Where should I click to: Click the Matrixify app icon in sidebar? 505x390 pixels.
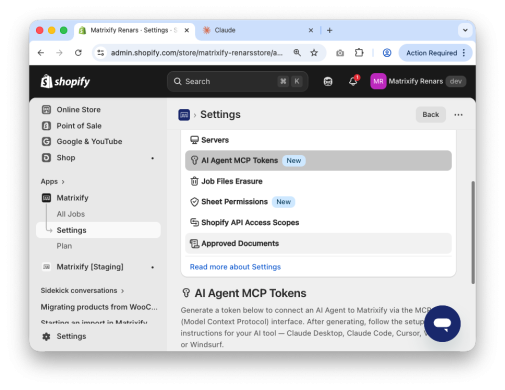(46, 198)
